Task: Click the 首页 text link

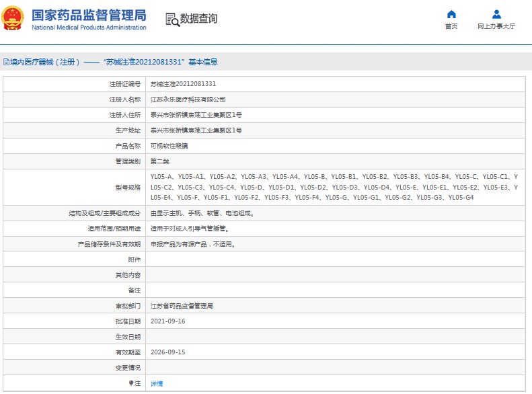Action: [451, 26]
